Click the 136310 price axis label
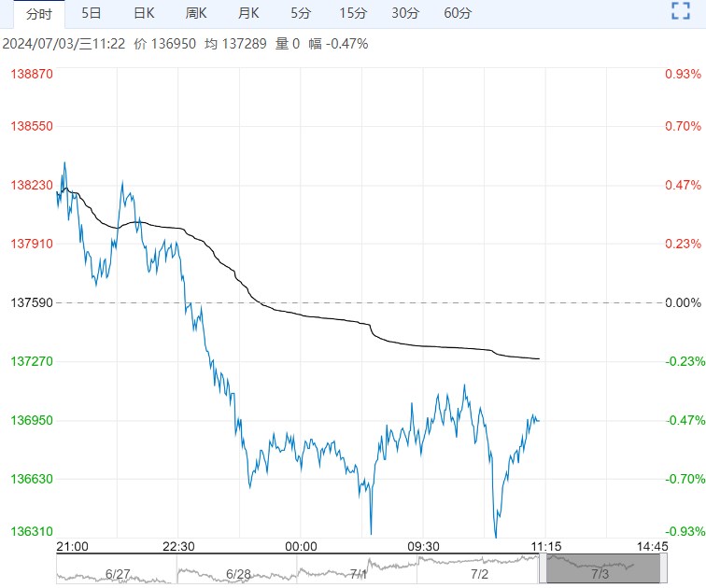This screenshot has width=706, height=588. pos(32,531)
